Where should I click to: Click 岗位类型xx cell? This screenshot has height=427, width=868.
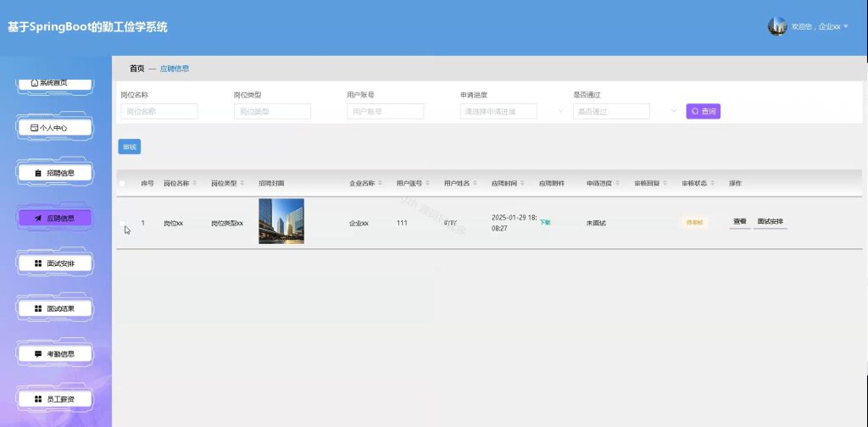click(227, 223)
